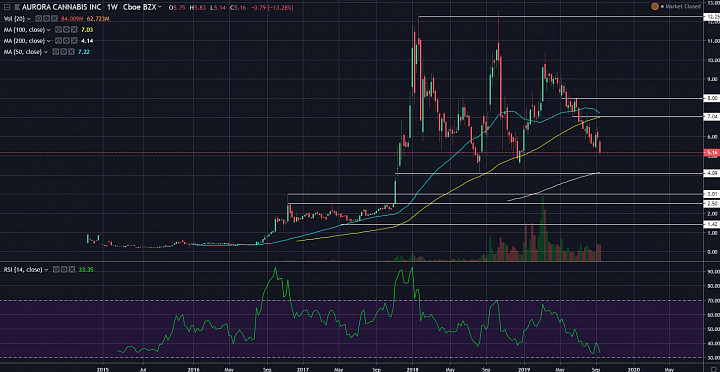
Task: Click the 2015 label on time axis
Action: (103, 368)
